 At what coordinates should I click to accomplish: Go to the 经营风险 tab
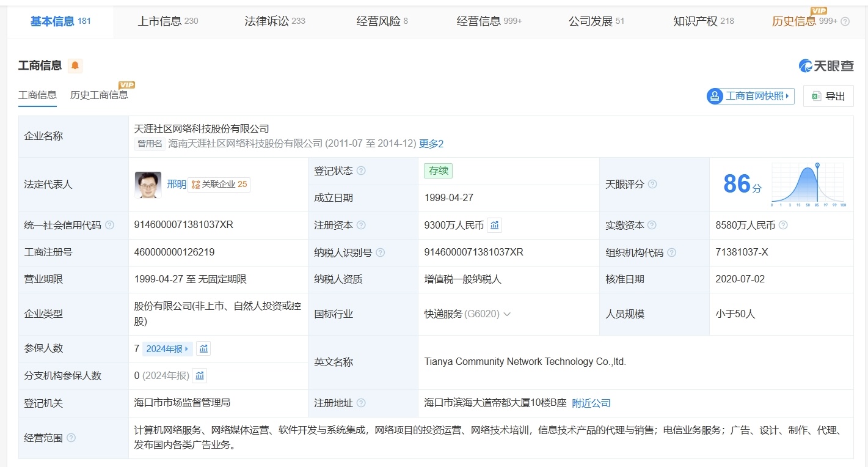[x=382, y=21]
